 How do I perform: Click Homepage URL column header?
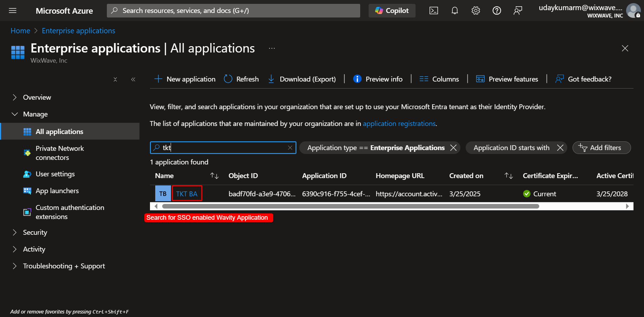point(400,176)
